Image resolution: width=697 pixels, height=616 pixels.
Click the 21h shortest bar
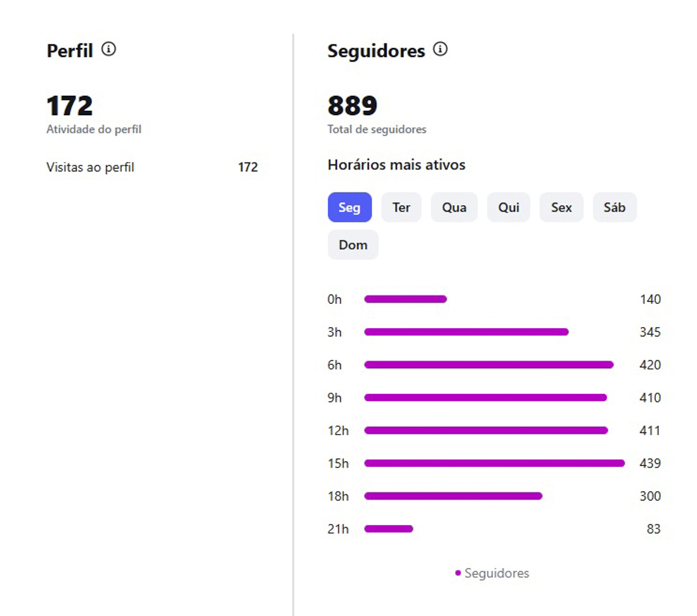point(389,529)
